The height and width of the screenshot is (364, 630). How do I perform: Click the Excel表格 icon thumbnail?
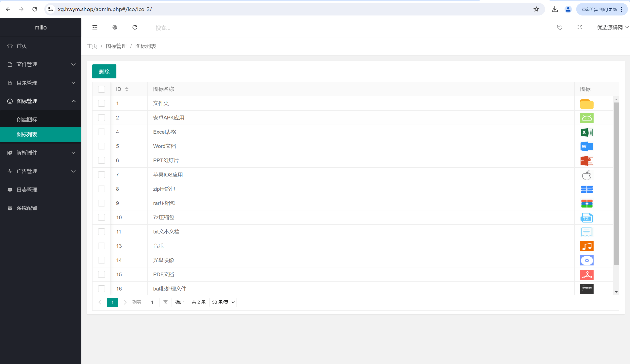[586, 132]
